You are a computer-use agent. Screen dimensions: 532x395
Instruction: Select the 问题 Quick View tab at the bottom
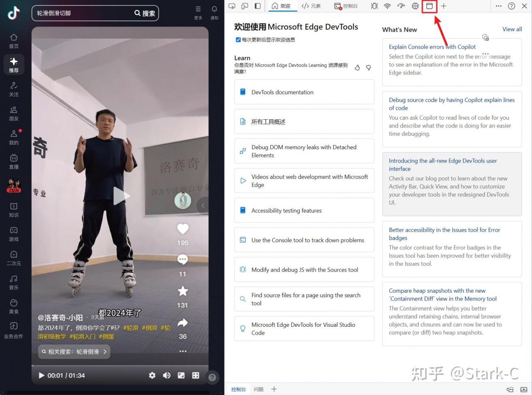[x=259, y=389]
